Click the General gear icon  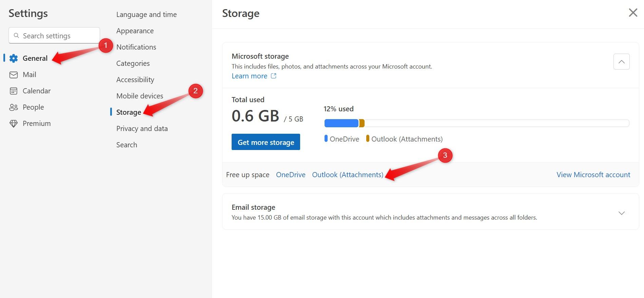[14, 58]
